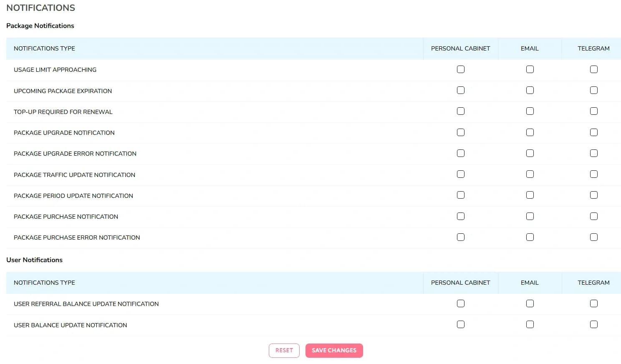Enable Email for User Referral Balance Update Notification
The width and height of the screenshot is (621, 364).
(x=530, y=303)
